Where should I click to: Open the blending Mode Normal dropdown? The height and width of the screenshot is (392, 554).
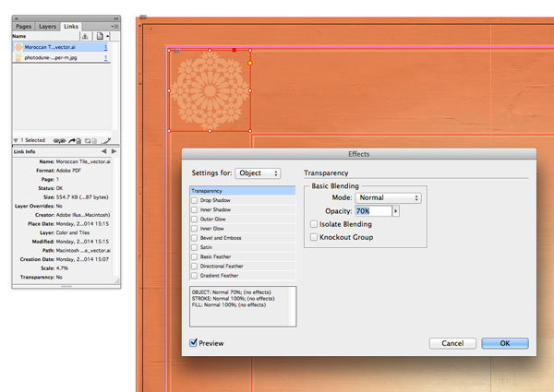pos(389,198)
